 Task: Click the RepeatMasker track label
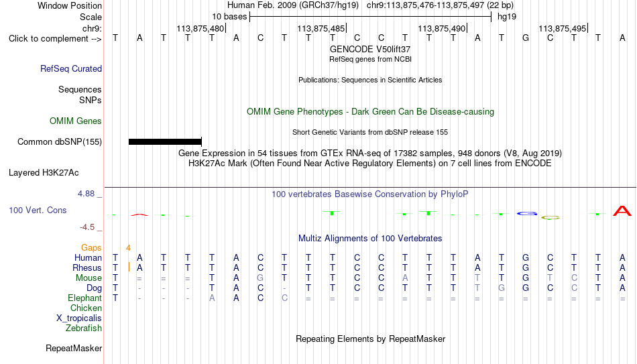pyautogui.click(x=74, y=348)
